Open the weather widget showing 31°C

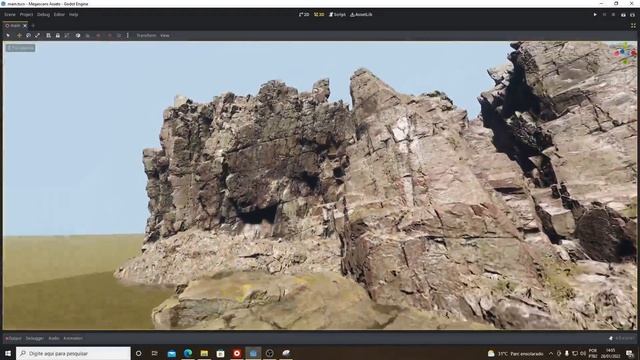[x=516, y=353]
